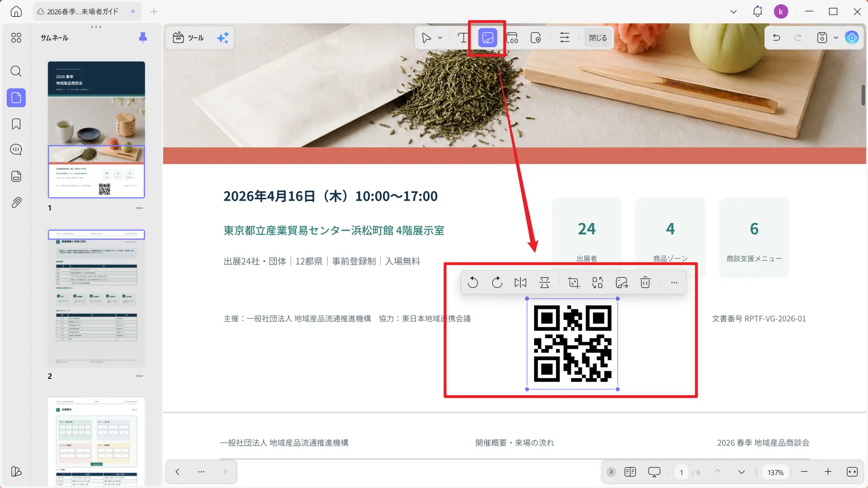Click the 閉じる button
This screenshot has width=868, height=488.
click(598, 38)
